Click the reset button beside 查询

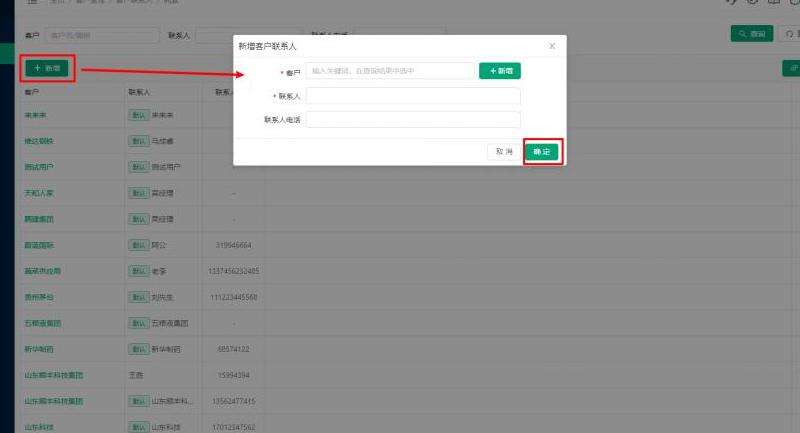tap(788, 34)
